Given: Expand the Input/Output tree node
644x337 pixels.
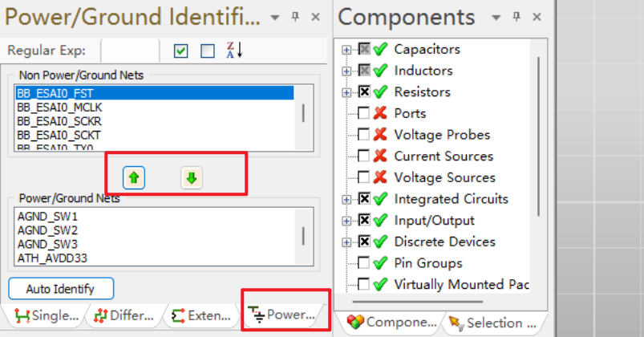Looking at the screenshot, I should (346, 221).
